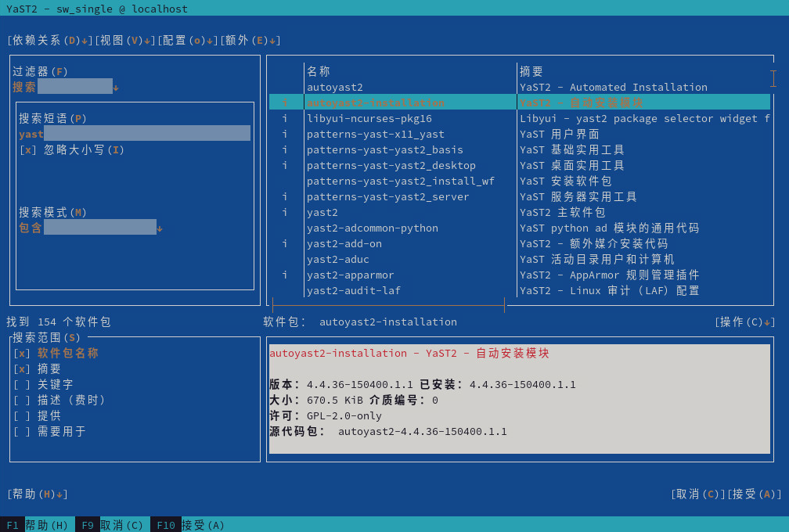The image size is (789, 532).
Task: Open the 视图(V) menu
Action: pyautogui.click(x=125, y=40)
